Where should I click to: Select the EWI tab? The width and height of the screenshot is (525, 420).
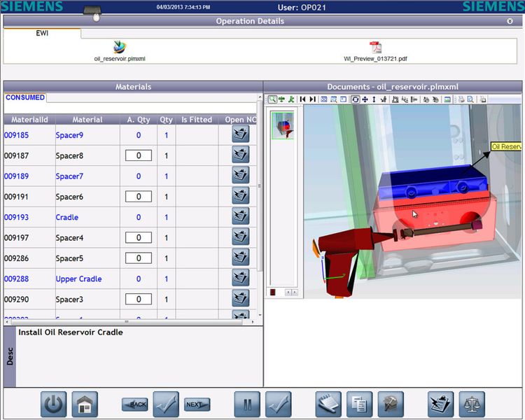pyautogui.click(x=42, y=33)
